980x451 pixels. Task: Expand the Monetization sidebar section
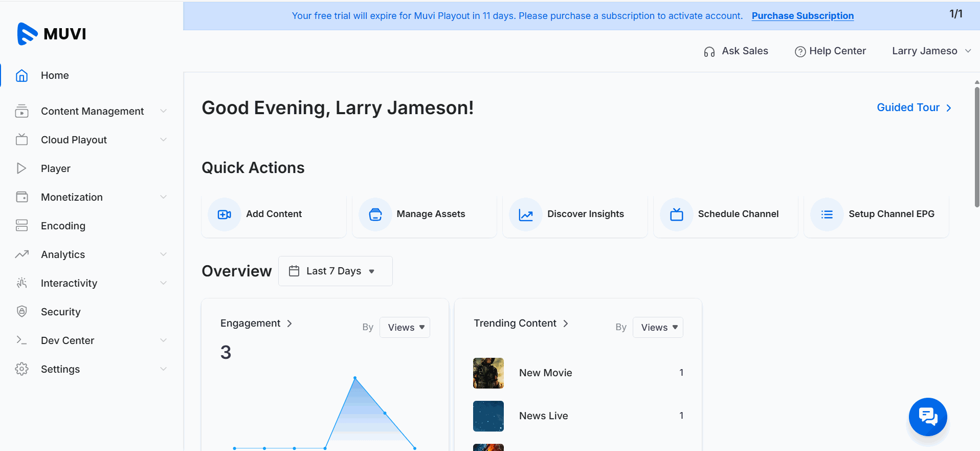pyautogui.click(x=92, y=197)
